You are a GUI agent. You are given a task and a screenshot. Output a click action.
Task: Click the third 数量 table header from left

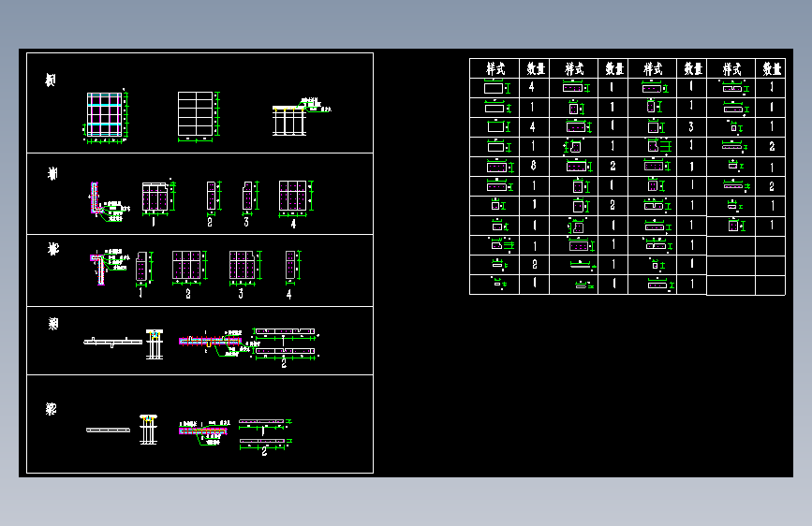click(x=693, y=68)
